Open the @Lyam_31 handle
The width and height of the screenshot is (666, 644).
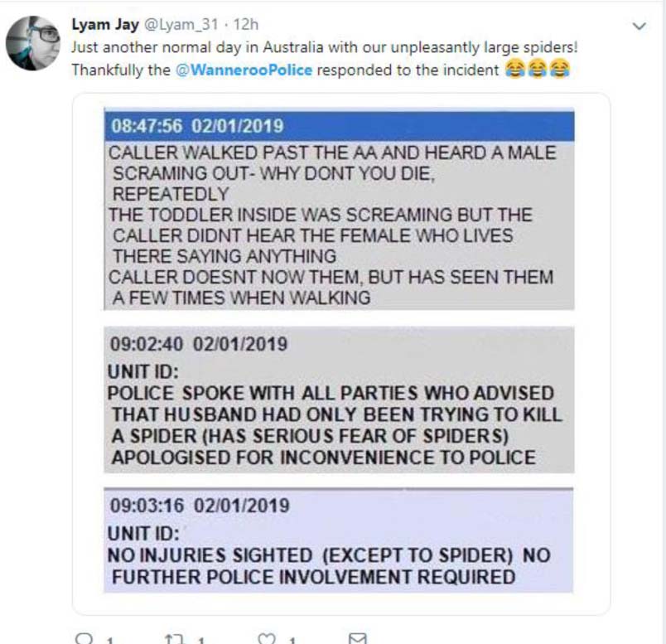(x=181, y=25)
